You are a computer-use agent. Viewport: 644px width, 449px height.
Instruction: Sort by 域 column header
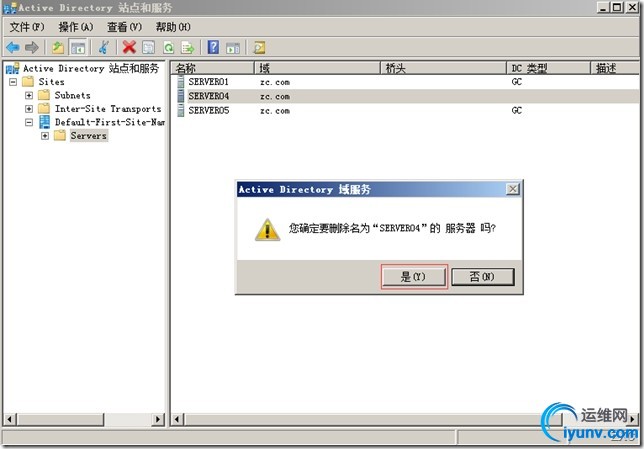click(x=317, y=68)
